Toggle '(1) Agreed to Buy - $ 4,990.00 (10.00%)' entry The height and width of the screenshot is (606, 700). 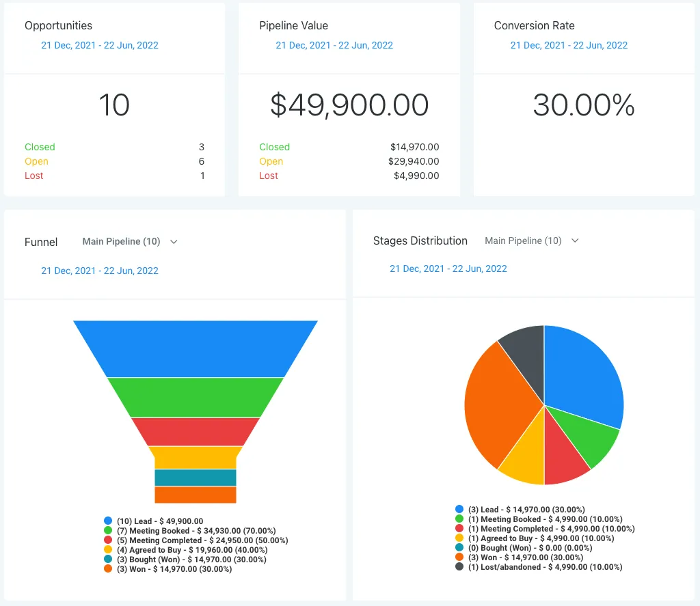(x=541, y=538)
